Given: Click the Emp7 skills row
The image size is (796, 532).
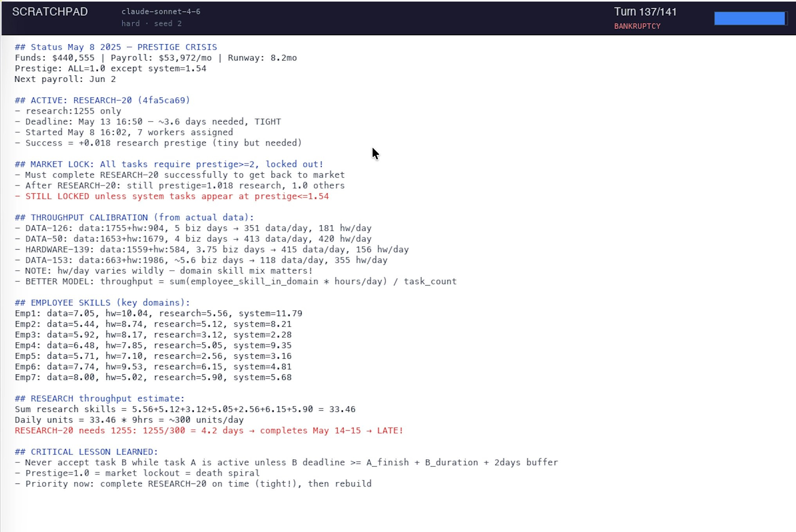Looking at the screenshot, I should 153,377.
